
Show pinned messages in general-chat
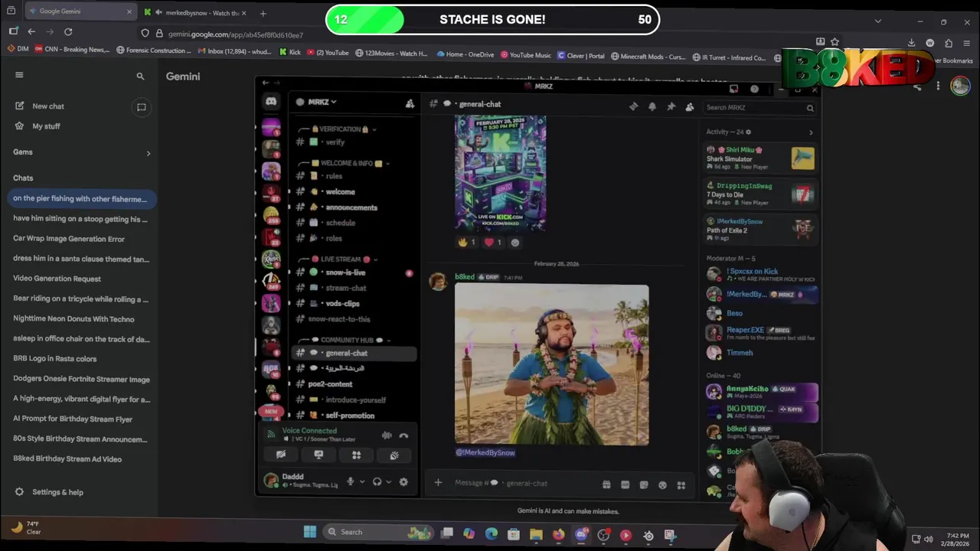pyautogui.click(x=671, y=107)
